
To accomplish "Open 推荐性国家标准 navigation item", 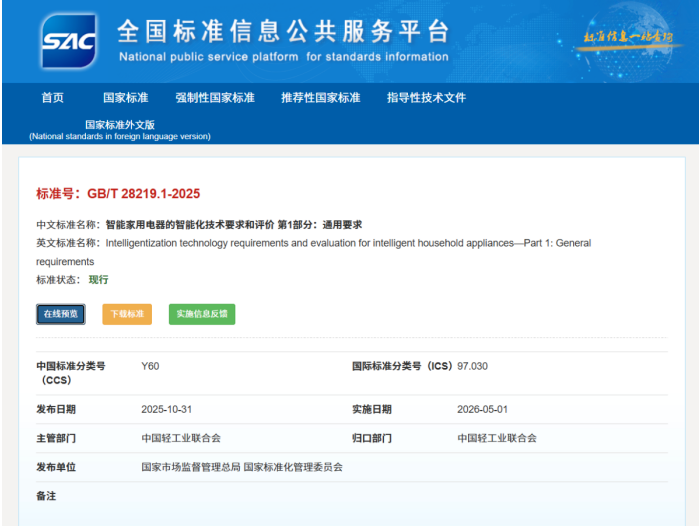I will coord(321,98).
